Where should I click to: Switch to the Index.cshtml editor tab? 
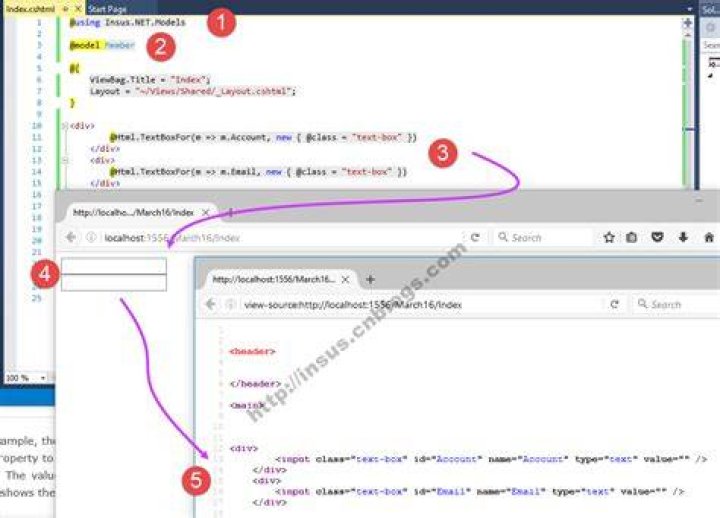tap(30, 9)
